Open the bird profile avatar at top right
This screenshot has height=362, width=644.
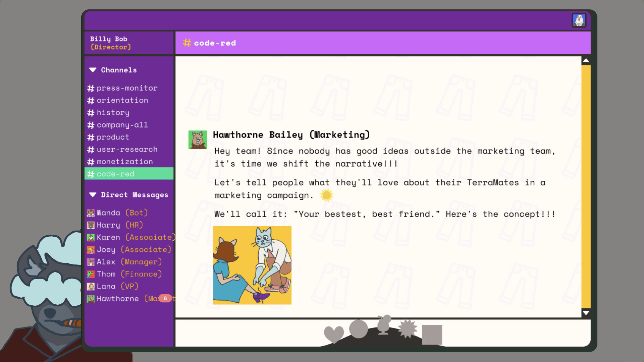pos(579,20)
